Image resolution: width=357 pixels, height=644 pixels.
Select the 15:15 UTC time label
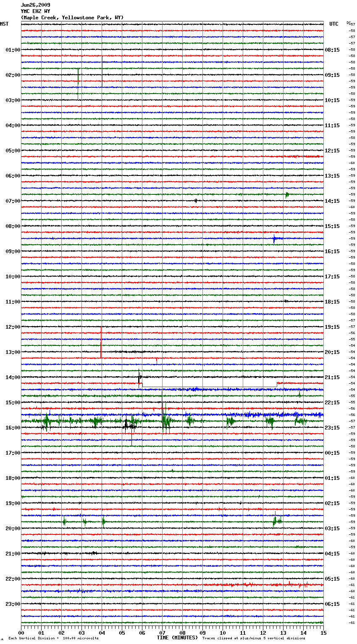pyautogui.click(x=332, y=226)
